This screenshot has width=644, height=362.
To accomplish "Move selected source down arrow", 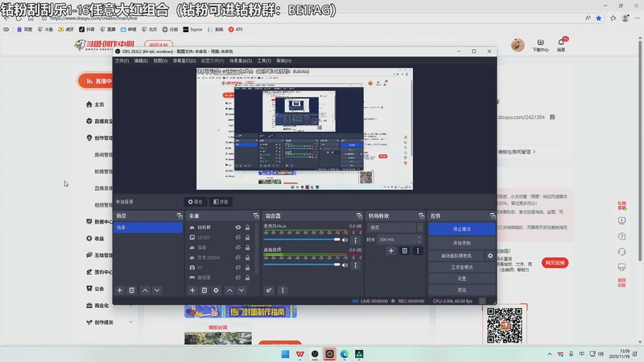I will click(242, 290).
